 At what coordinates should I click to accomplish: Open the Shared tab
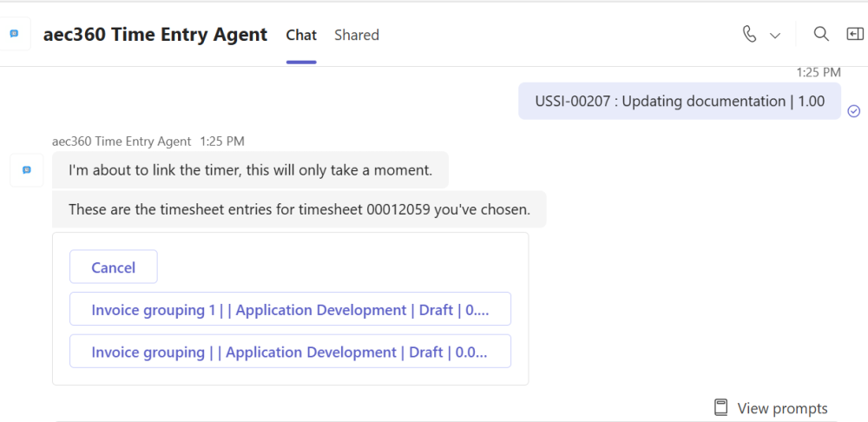tap(357, 35)
